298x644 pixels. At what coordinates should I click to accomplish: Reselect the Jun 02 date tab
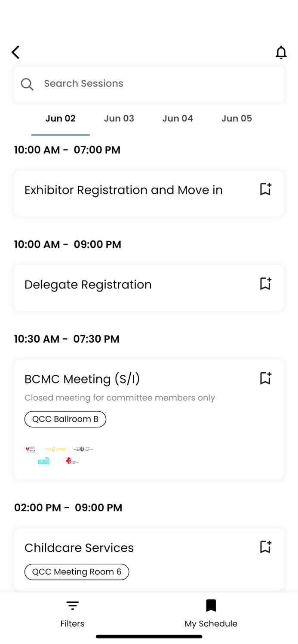point(60,118)
